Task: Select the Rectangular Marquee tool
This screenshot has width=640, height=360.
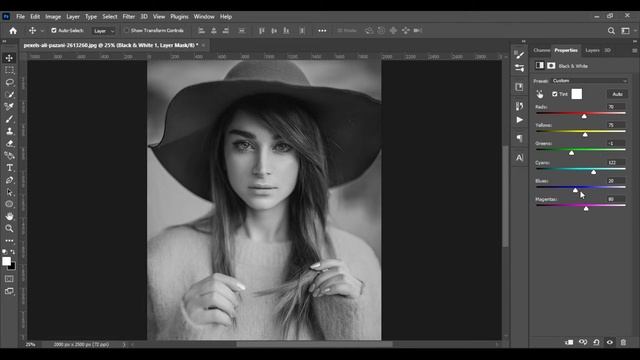Action: coord(9,70)
